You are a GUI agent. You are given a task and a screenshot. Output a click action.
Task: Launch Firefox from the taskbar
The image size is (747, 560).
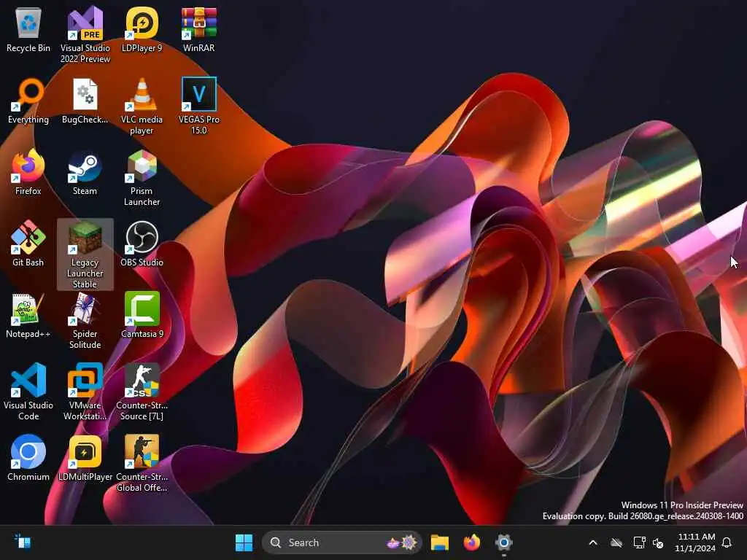pos(472,542)
